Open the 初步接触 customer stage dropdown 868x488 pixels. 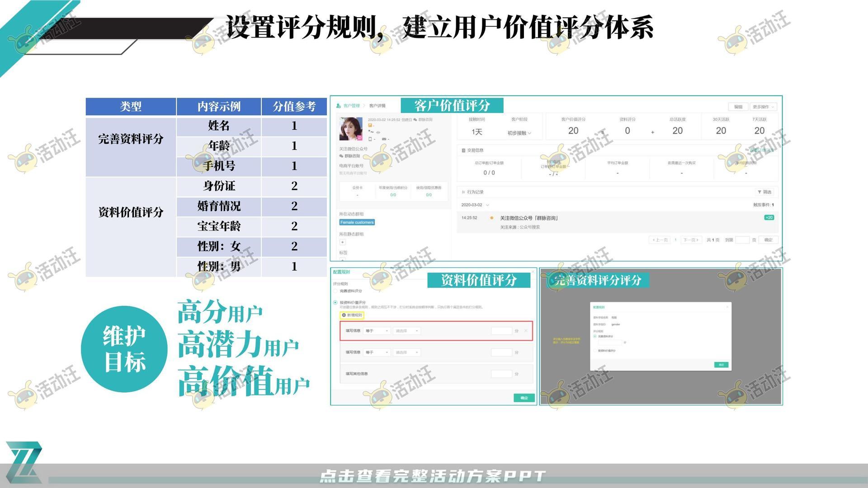[519, 133]
